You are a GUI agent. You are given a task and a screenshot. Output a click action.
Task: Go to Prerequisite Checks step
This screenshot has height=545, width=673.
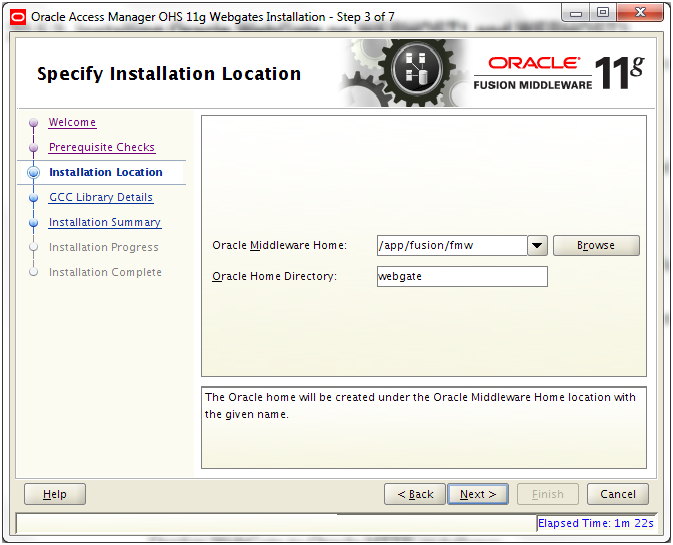(x=102, y=147)
